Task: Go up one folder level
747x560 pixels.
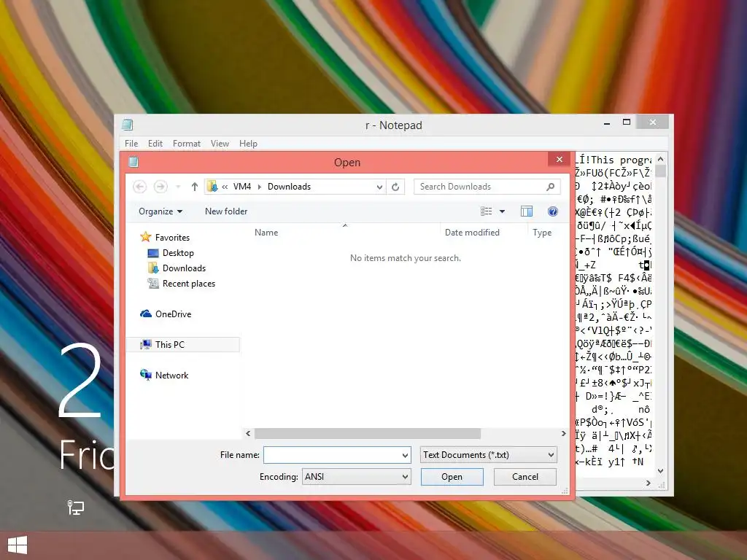Action: coord(194,187)
